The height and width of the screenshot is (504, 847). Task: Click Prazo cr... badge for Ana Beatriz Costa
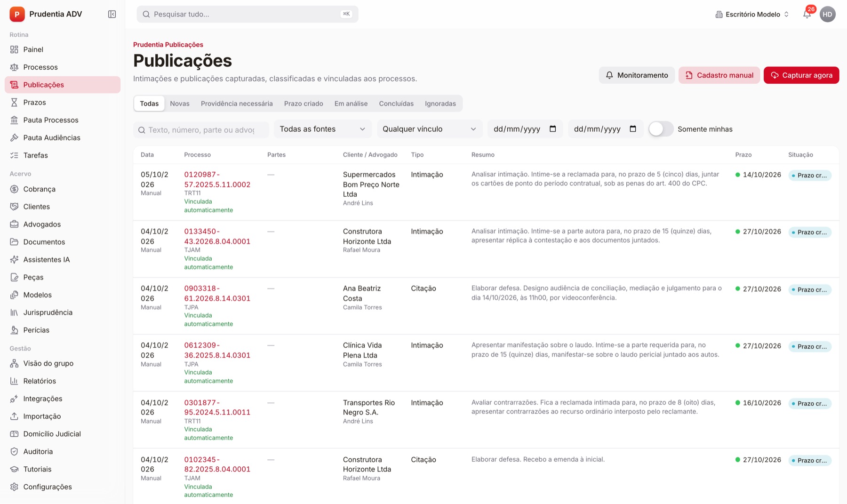(x=810, y=289)
